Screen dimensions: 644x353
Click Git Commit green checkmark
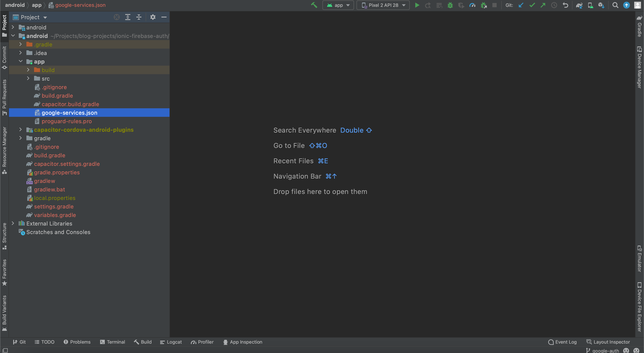click(x=532, y=5)
